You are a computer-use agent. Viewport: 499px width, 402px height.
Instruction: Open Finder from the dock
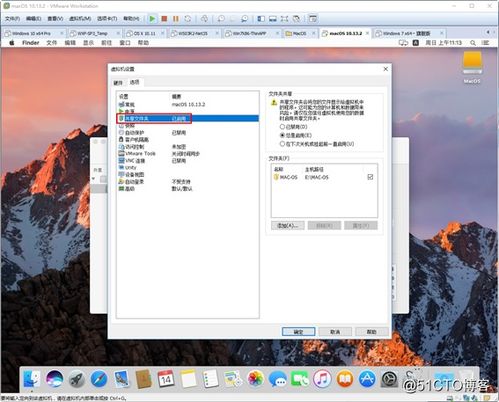[32, 379]
